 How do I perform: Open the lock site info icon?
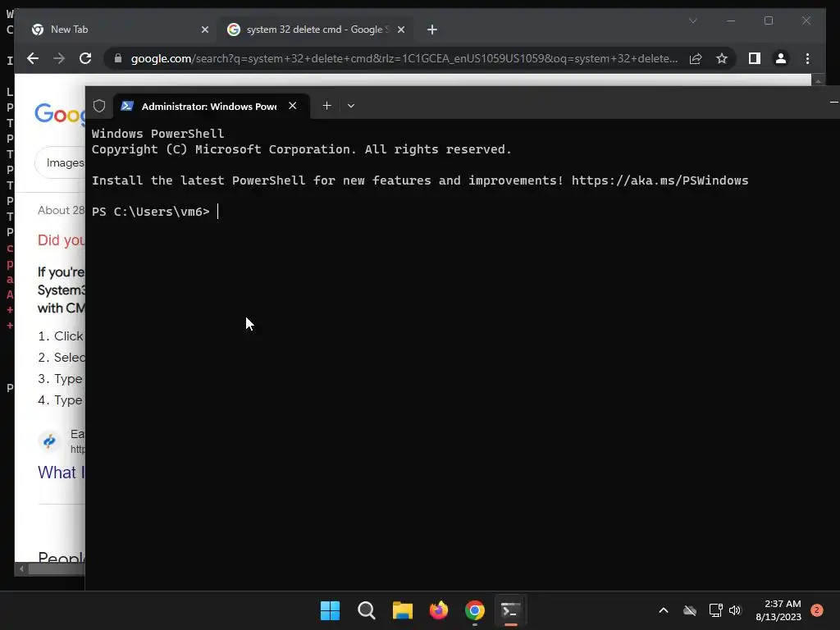[x=118, y=58]
